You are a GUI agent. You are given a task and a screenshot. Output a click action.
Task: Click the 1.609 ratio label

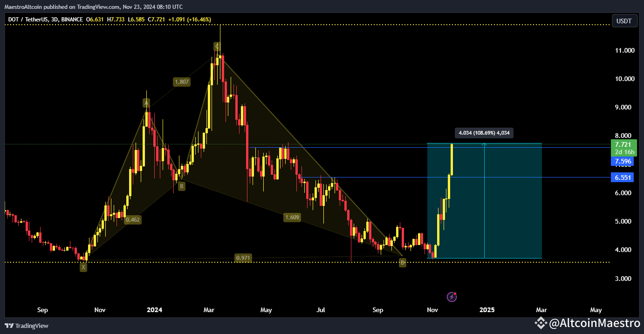[293, 217]
